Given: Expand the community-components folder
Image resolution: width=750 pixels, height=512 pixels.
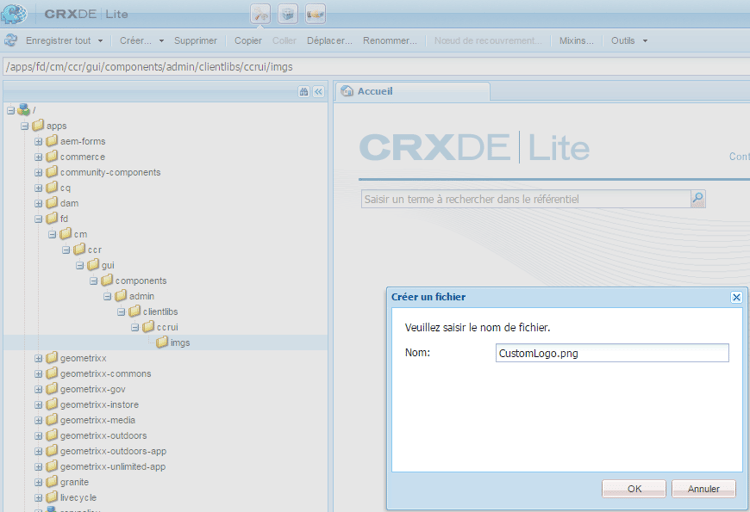Looking at the screenshot, I should pos(38,172).
